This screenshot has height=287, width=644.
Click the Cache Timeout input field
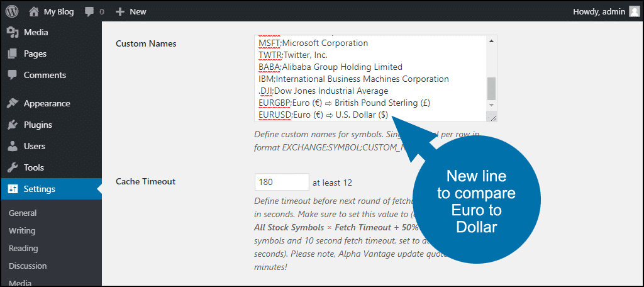tap(282, 182)
